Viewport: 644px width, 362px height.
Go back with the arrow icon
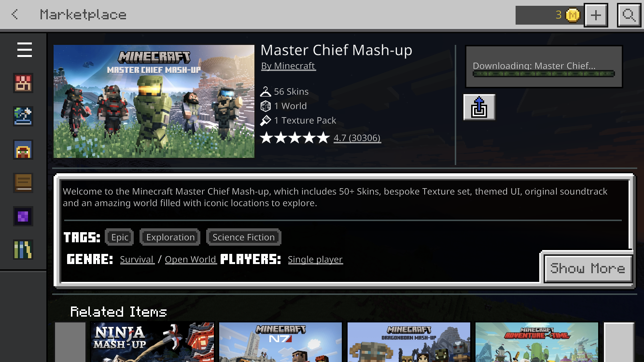tap(15, 14)
